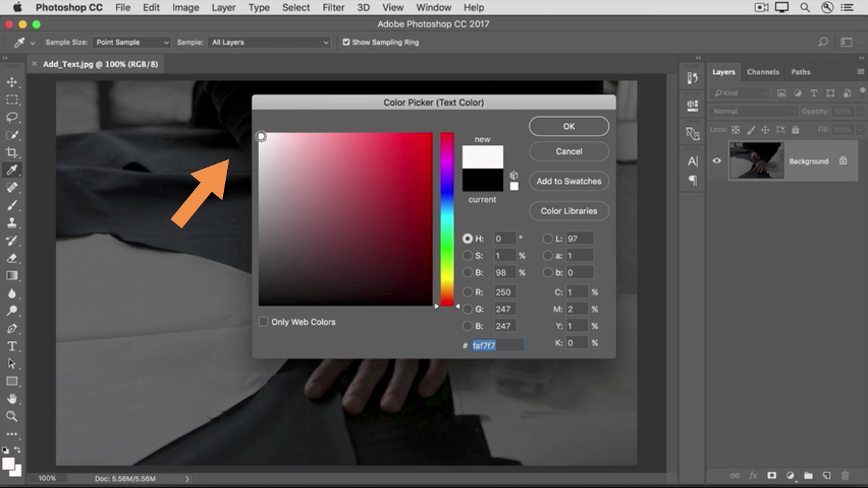Viewport: 868px width, 488px height.
Task: Select the Hand tool
Action: tap(12, 399)
